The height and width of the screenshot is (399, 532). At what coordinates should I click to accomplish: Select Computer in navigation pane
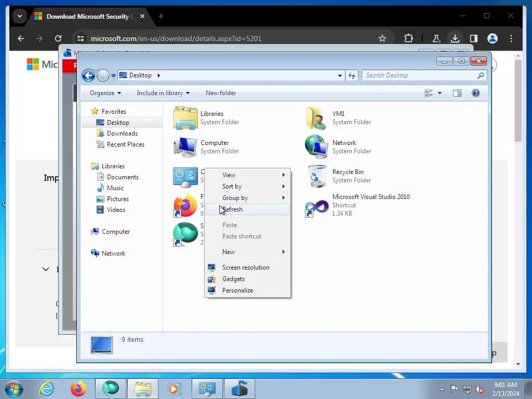pos(111,231)
